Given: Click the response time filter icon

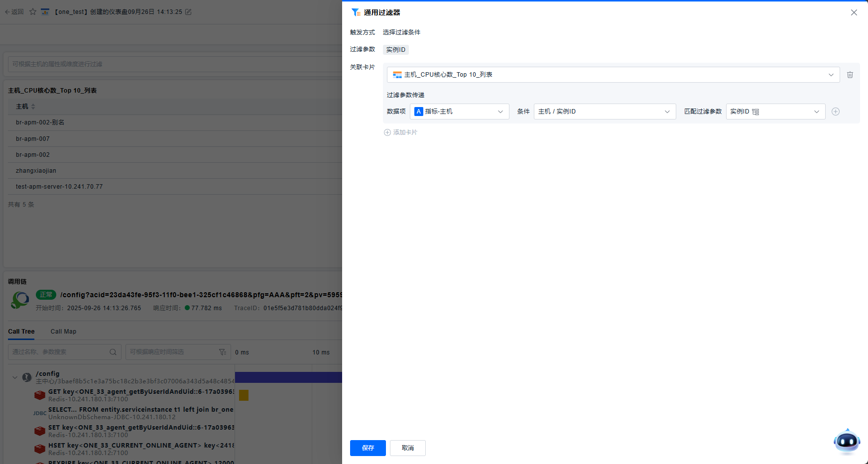Looking at the screenshot, I should click(x=223, y=352).
